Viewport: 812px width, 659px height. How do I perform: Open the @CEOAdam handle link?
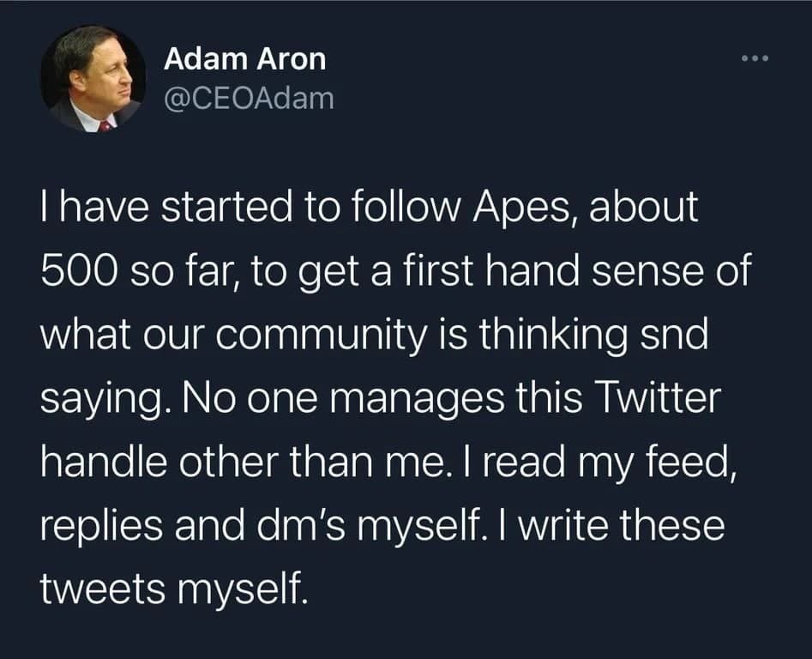250,99
